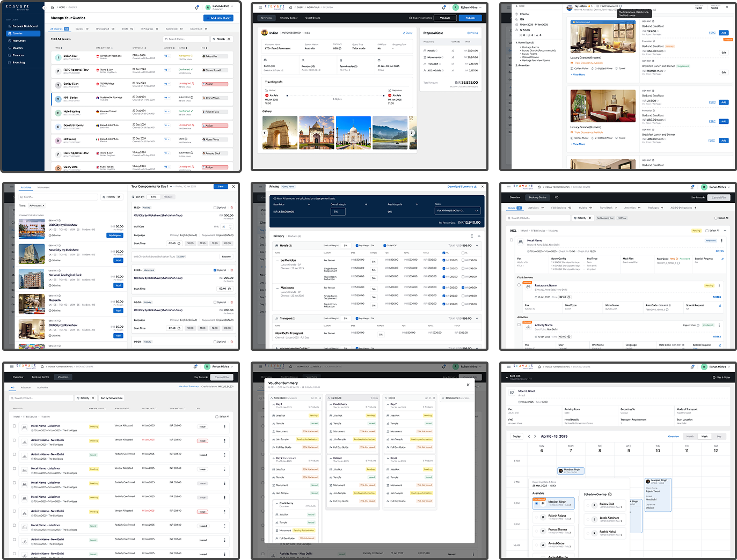Viewport: 737px width, 560px height.
Task: Open Filter By on Manage Your Queries
Action: (x=223, y=39)
